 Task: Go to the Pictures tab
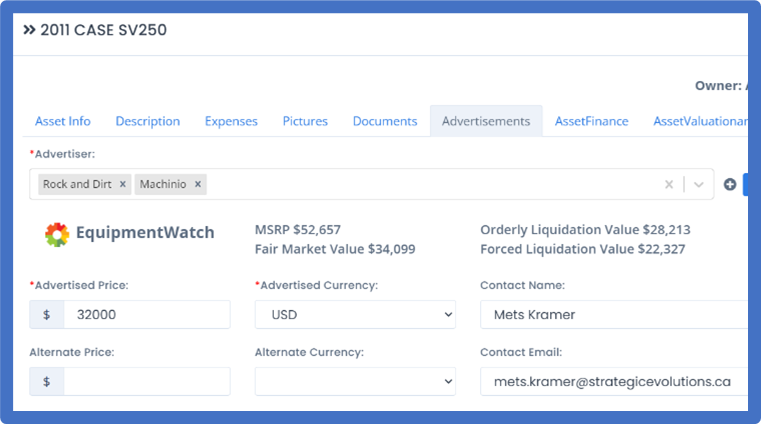click(x=305, y=121)
